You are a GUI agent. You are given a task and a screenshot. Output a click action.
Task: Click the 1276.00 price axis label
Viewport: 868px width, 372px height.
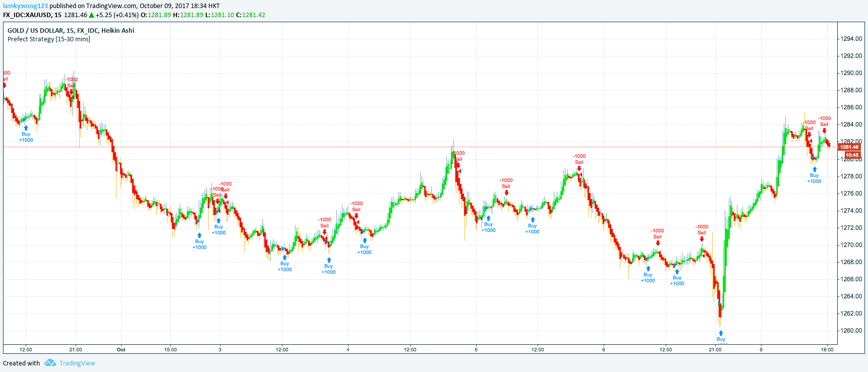(x=851, y=194)
